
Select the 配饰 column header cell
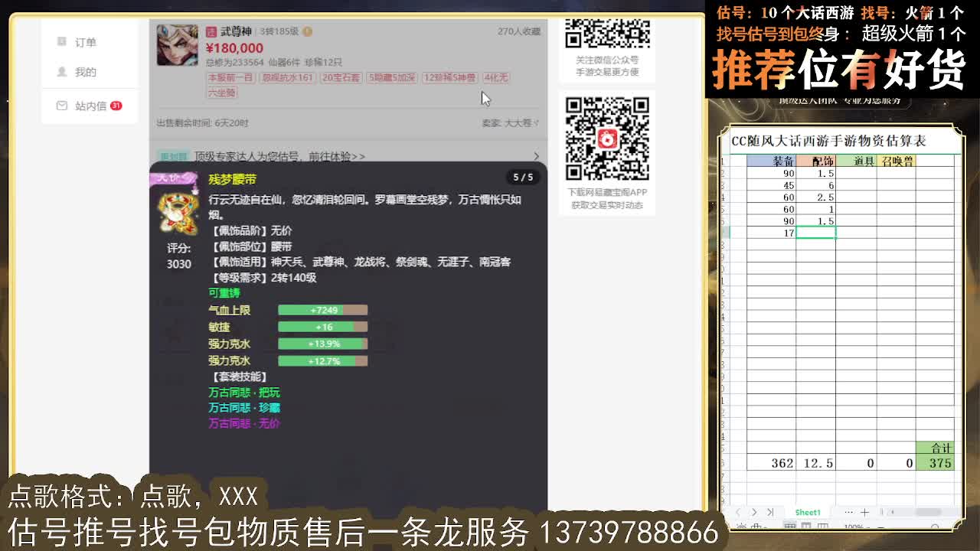point(815,161)
